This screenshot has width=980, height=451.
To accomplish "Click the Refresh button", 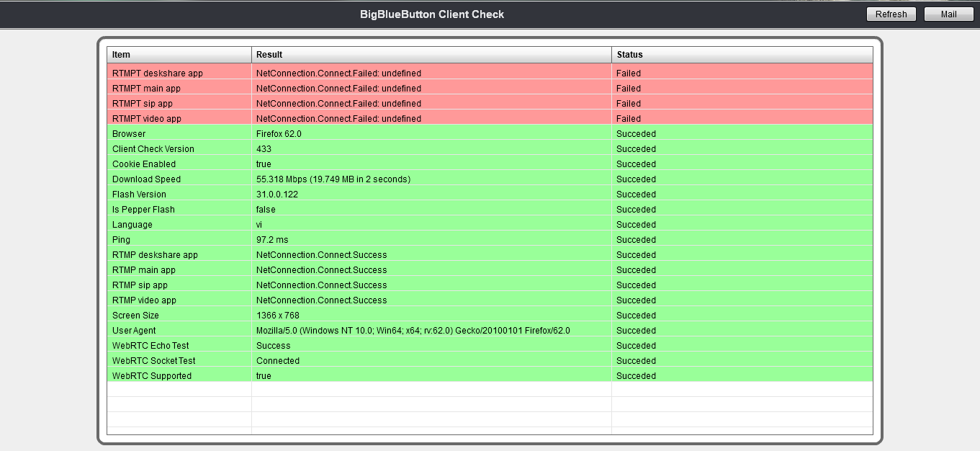I will tap(891, 14).
